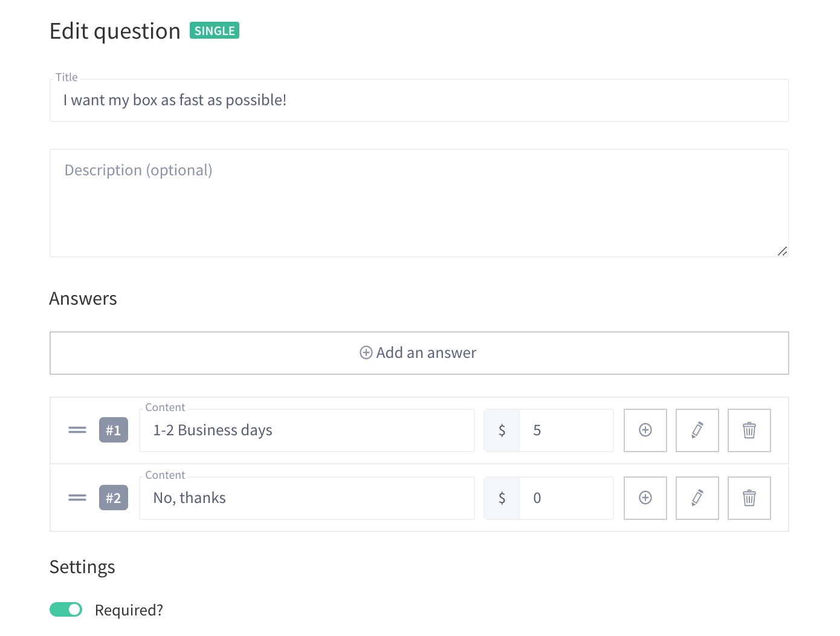This screenshot has height=636, width=840.
Task: Click the #2 answer number badge
Action: 114,498
